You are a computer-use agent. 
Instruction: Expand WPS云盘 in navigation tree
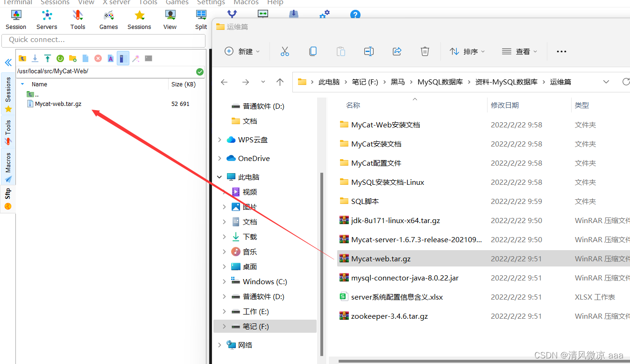[x=219, y=140]
